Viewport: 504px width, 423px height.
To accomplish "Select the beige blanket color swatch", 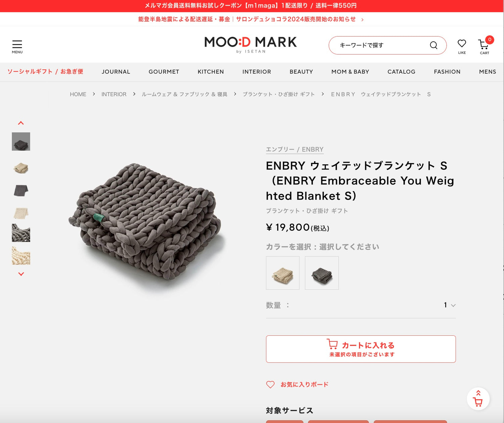I will coord(283,273).
